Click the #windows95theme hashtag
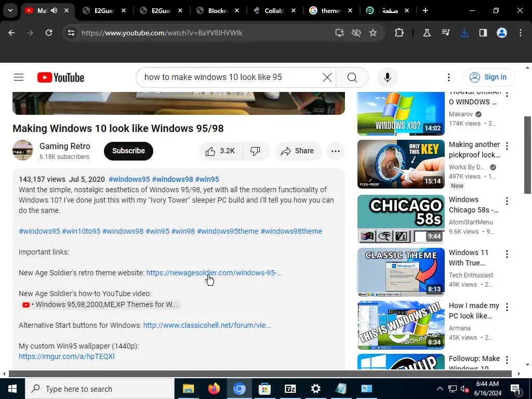Screen dimensions: 532x399 coord(228,231)
